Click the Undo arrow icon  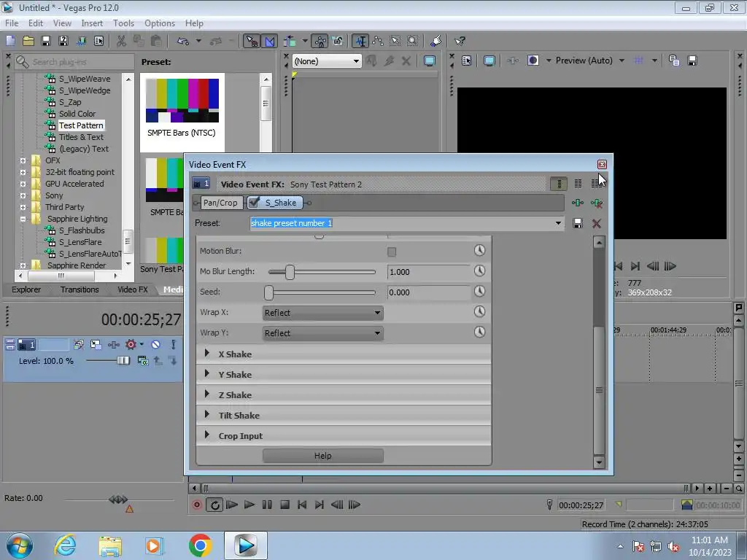pyautogui.click(x=182, y=41)
